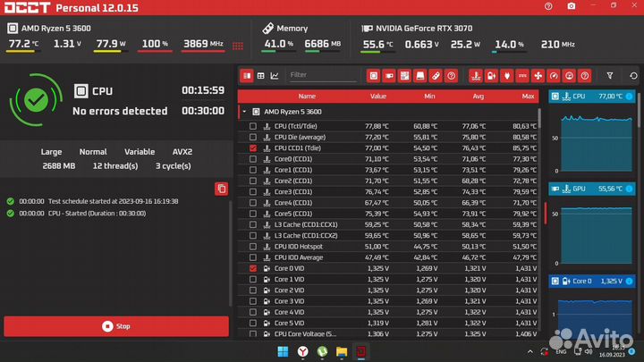
Task: Select the CPU IOD Average row
Action: click(x=388, y=257)
